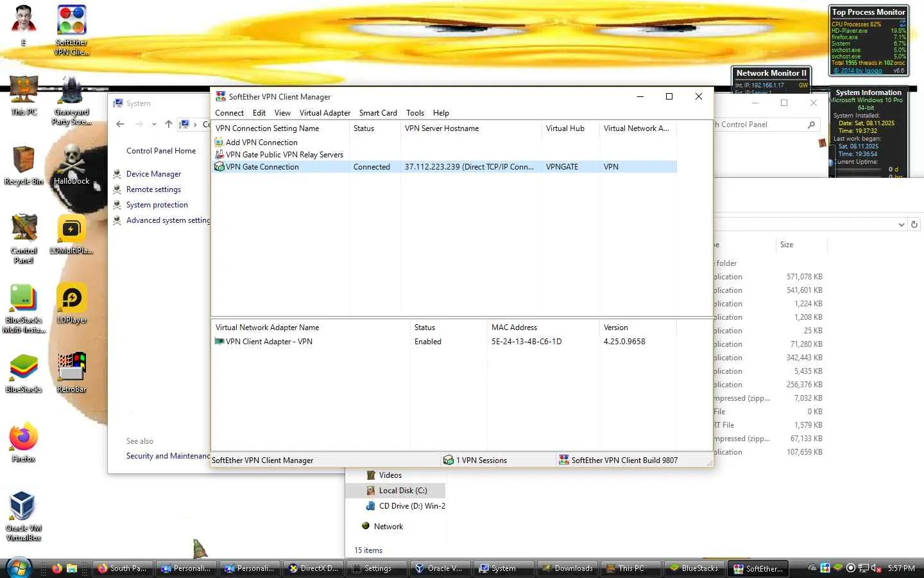
Task: Open the View menu in SoftEther
Action: 282,113
